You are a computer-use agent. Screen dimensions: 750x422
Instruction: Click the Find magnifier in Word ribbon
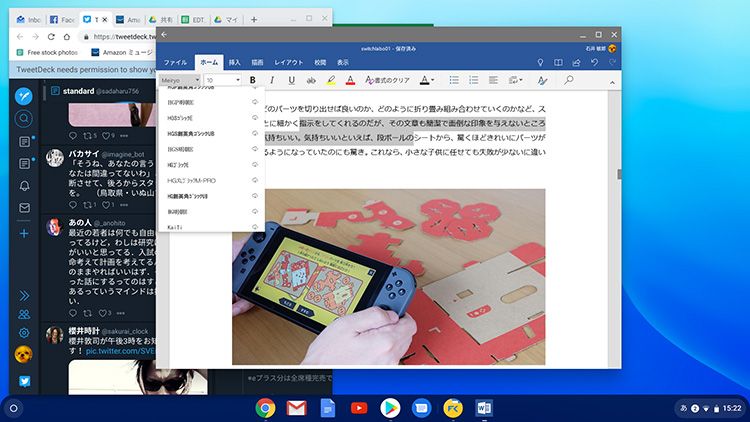coord(568,80)
